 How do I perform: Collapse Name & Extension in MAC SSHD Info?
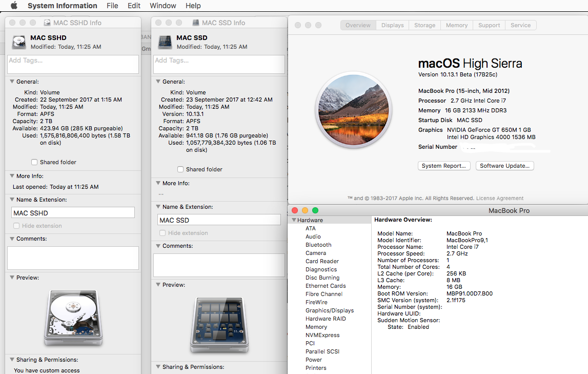pos(12,200)
